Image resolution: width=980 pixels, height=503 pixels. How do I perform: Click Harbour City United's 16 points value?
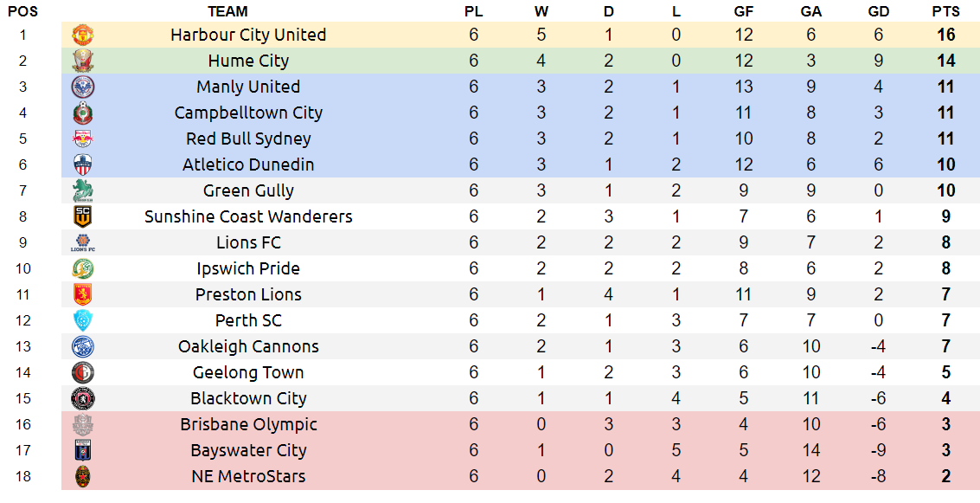(945, 35)
